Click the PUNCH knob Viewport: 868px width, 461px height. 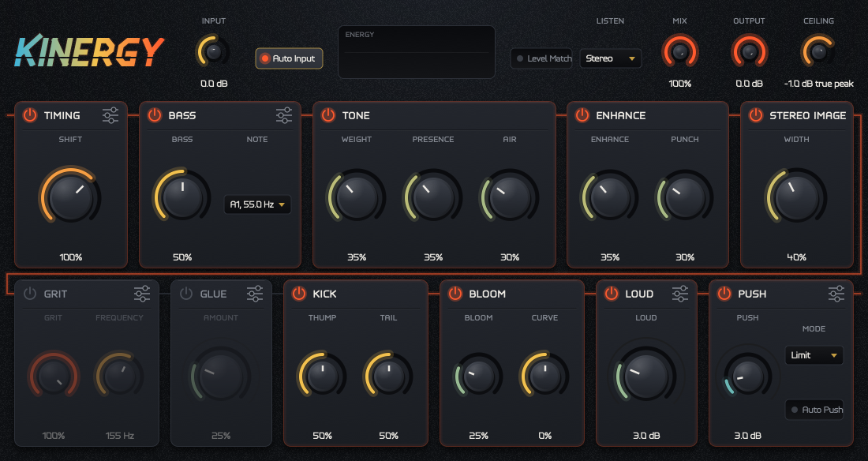tap(685, 197)
